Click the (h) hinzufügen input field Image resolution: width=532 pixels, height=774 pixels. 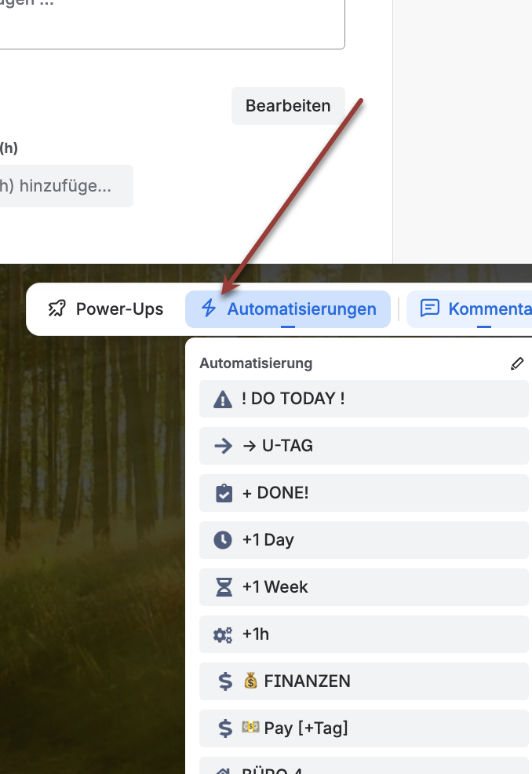pyautogui.click(x=66, y=186)
